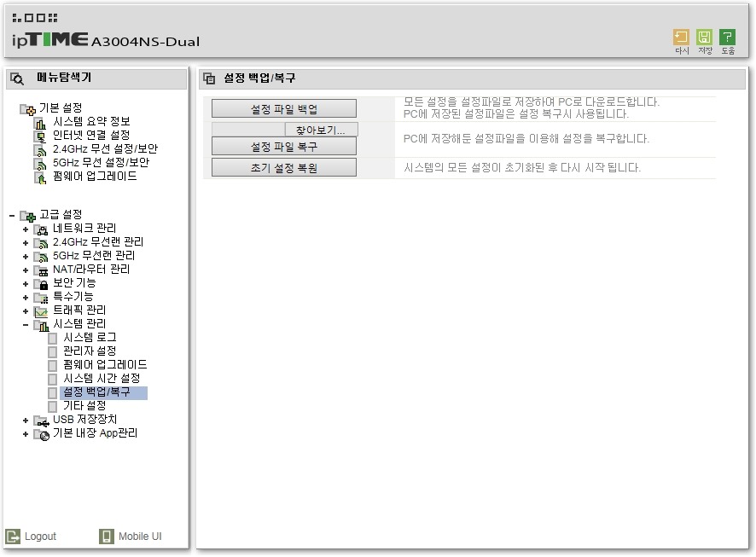Click the 시스템 요약 정보 chart icon
Screen dimensions: 756x557
point(40,124)
